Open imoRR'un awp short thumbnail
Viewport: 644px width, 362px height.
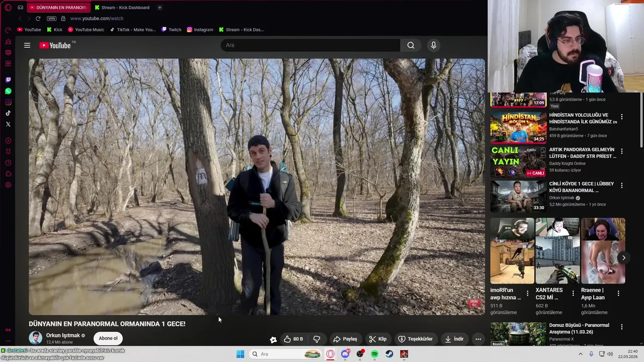click(512, 251)
